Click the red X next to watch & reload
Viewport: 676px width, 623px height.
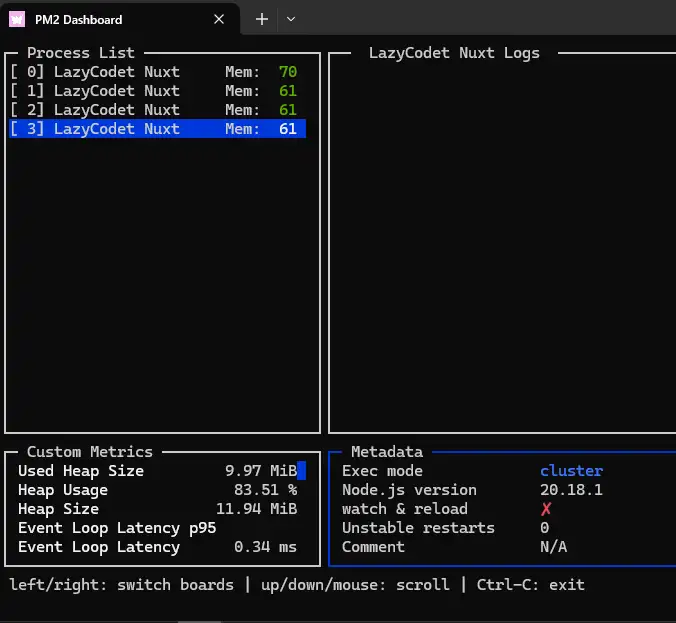(545, 509)
